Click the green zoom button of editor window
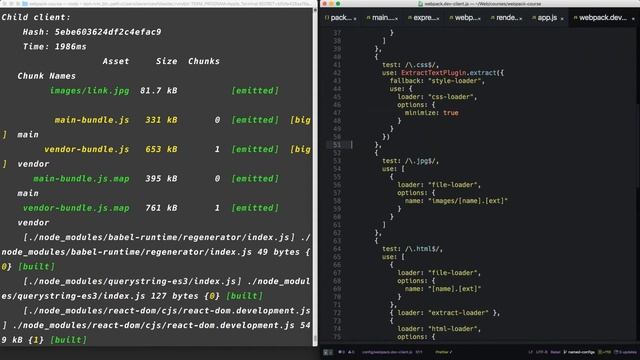 tap(338, 4)
